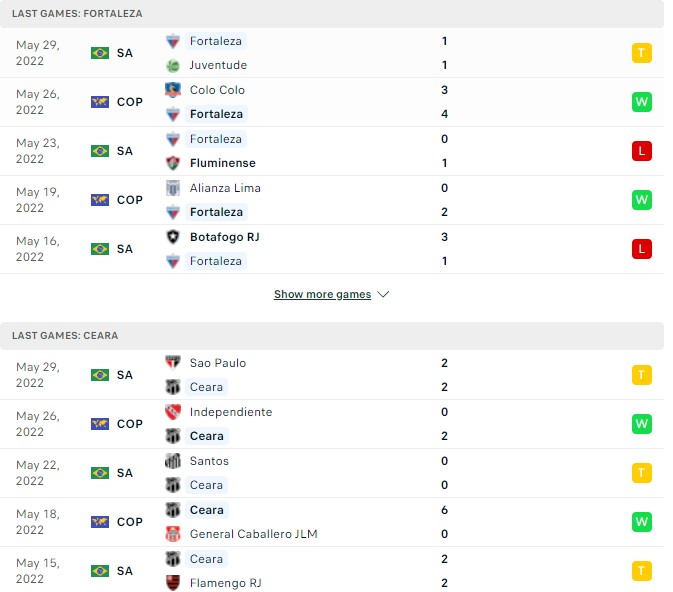Click the yellow T badge for Fortaleza vs Juventude
The height and width of the screenshot is (592, 673).
(x=642, y=53)
